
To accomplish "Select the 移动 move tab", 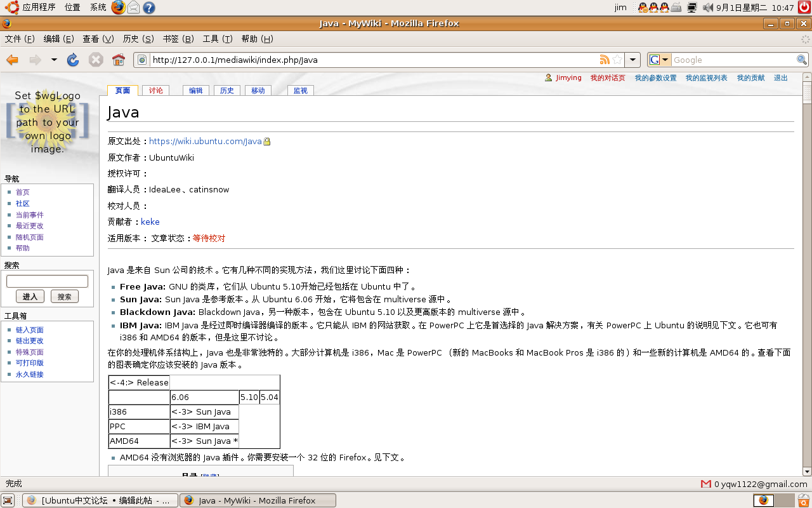I will pos(258,90).
